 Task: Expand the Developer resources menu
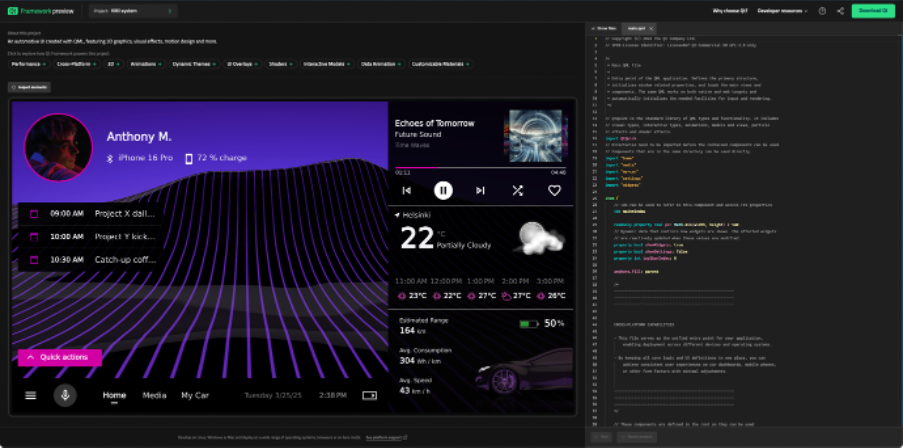pos(782,11)
